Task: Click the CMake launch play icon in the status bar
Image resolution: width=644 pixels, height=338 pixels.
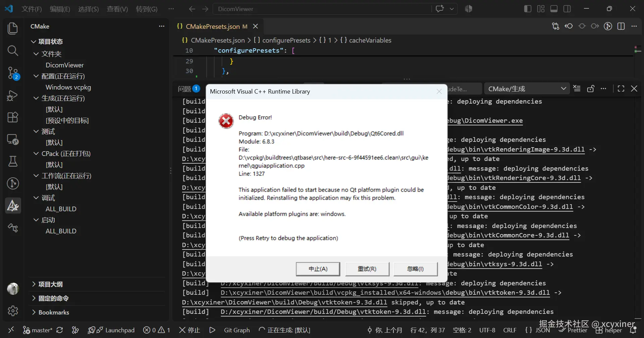Action: 212,330
